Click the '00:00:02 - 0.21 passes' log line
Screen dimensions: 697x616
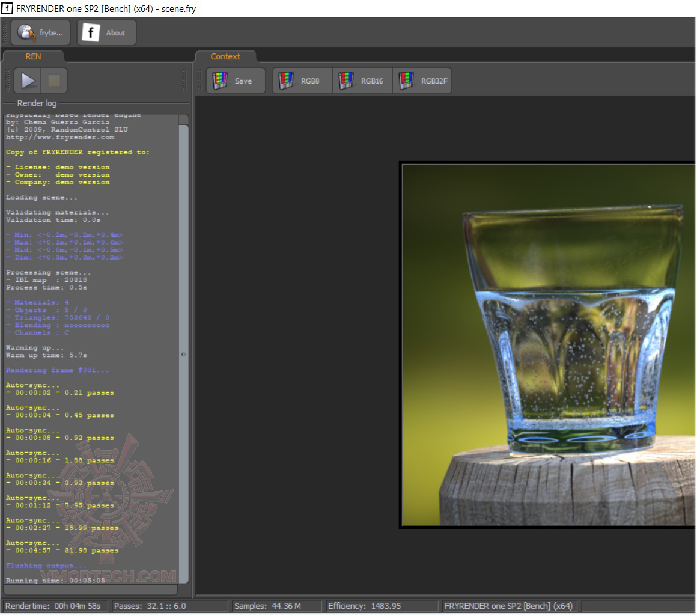point(60,393)
